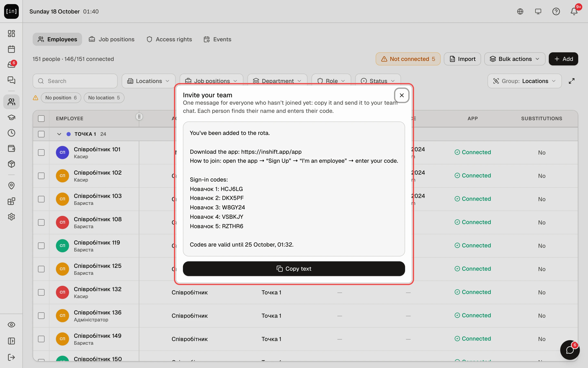The image size is (588, 368).
Task: Click the Not connected 5 button
Action: (x=408, y=59)
